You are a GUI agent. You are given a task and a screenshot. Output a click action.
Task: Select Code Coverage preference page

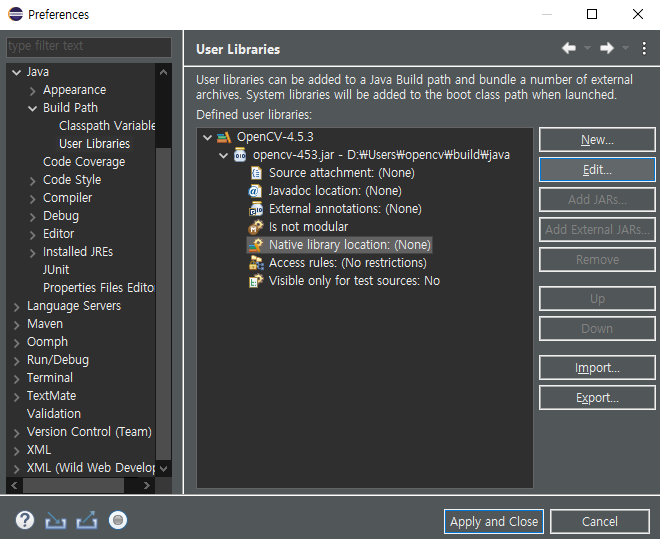pyautogui.click(x=84, y=162)
